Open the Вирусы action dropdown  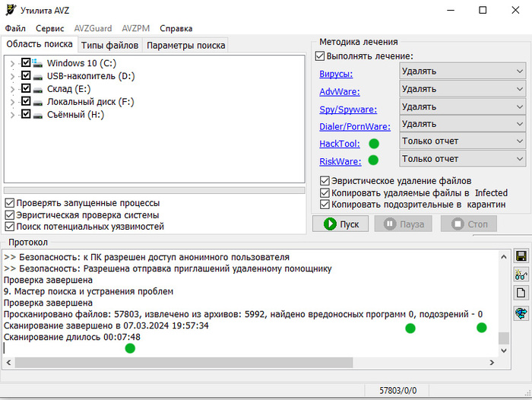tap(462, 71)
